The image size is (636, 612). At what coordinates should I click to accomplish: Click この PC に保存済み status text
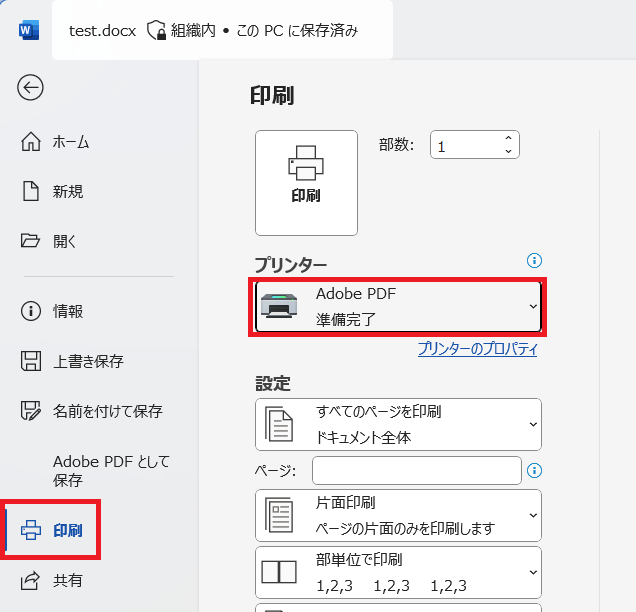pos(297,30)
